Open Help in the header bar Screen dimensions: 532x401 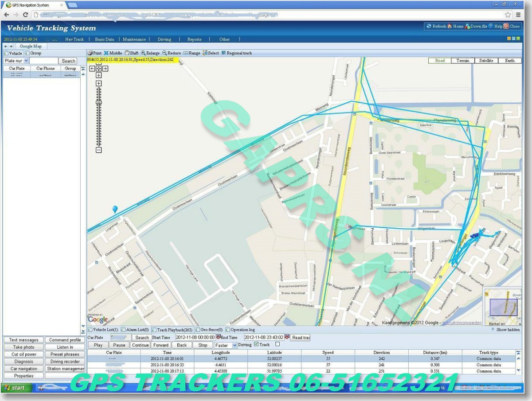point(496,26)
